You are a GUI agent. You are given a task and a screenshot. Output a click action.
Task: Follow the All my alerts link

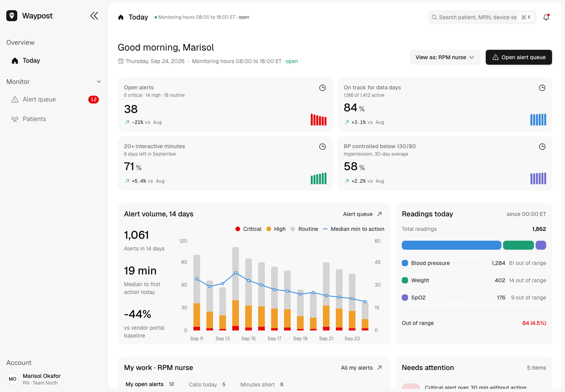coord(361,368)
